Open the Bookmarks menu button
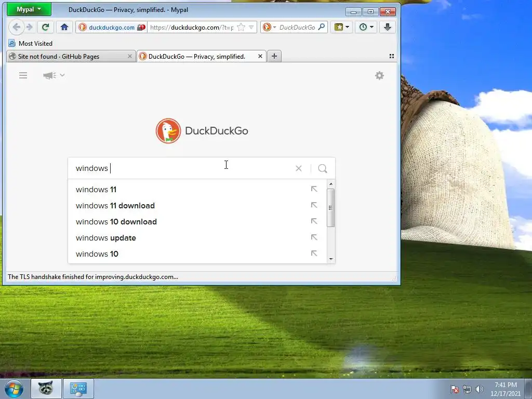 click(342, 27)
